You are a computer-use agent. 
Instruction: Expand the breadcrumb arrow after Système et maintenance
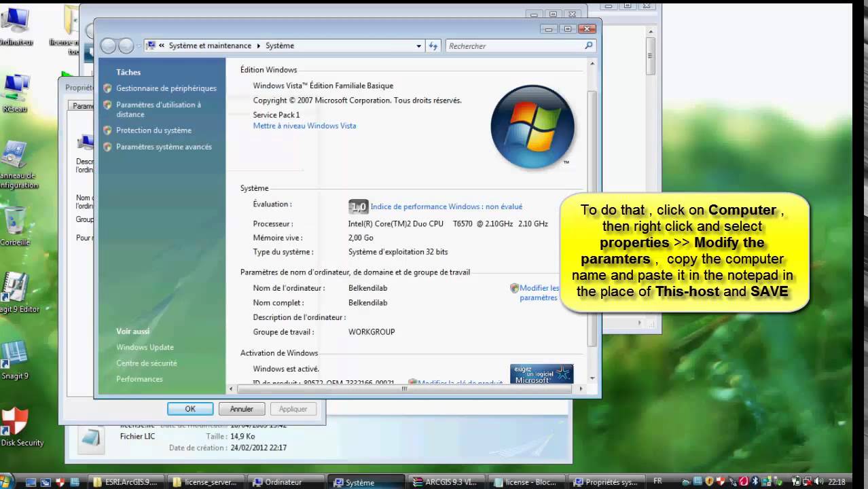259,46
